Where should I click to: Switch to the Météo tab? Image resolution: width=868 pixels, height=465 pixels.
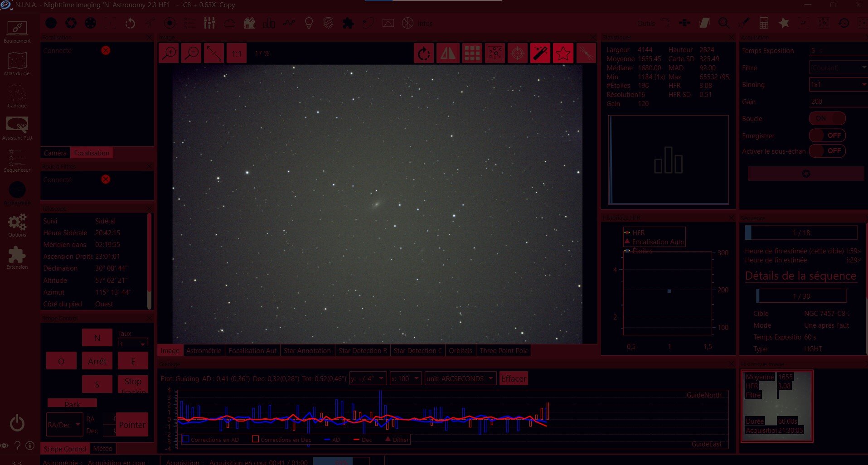(102, 449)
